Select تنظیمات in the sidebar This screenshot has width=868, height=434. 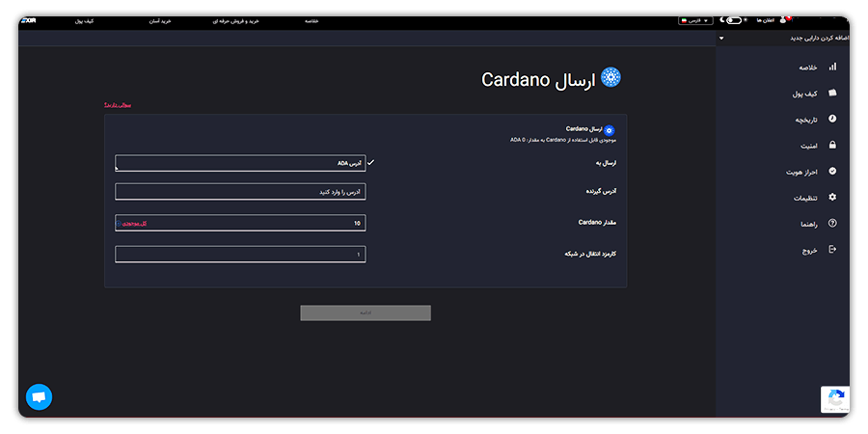point(805,198)
